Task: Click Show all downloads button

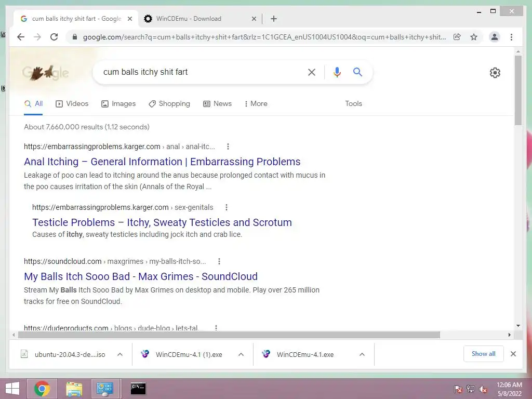Action: pyautogui.click(x=484, y=354)
